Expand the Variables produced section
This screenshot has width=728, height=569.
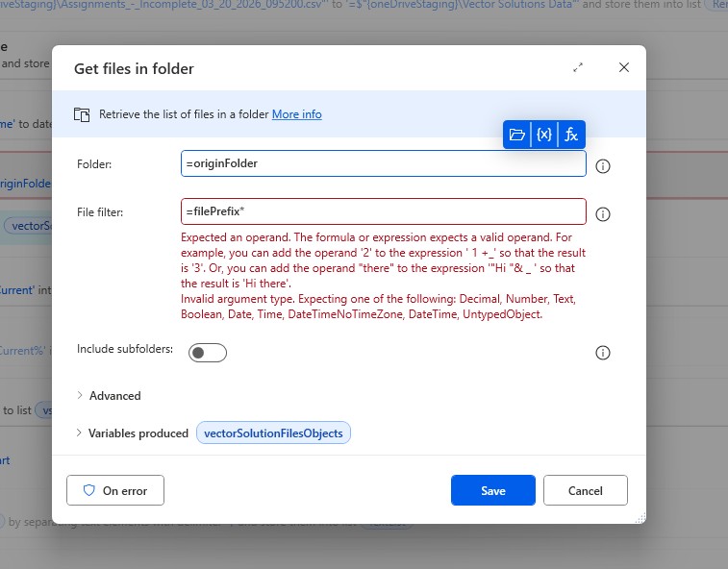click(133, 433)
